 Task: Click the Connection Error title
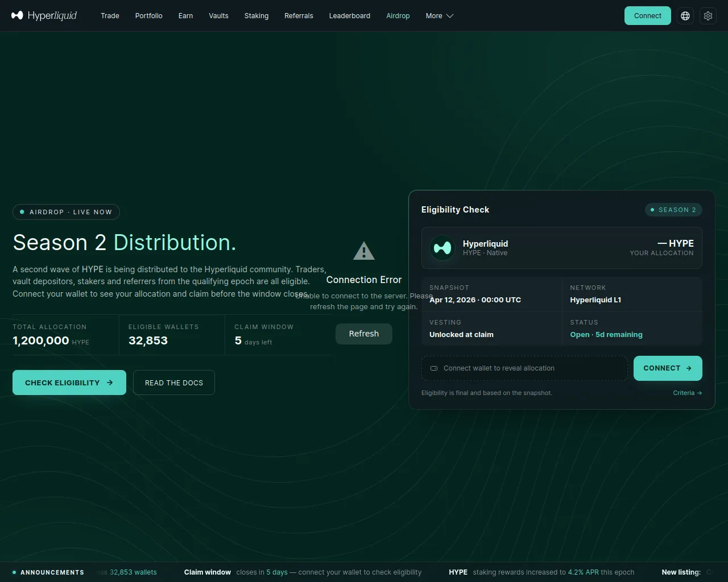(364, 280)
